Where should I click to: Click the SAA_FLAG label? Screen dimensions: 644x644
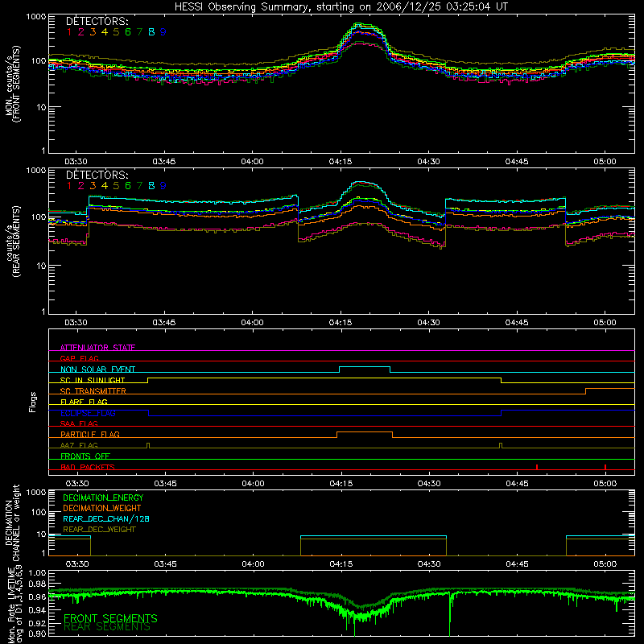pyautogui.click(x=79, y=423)
